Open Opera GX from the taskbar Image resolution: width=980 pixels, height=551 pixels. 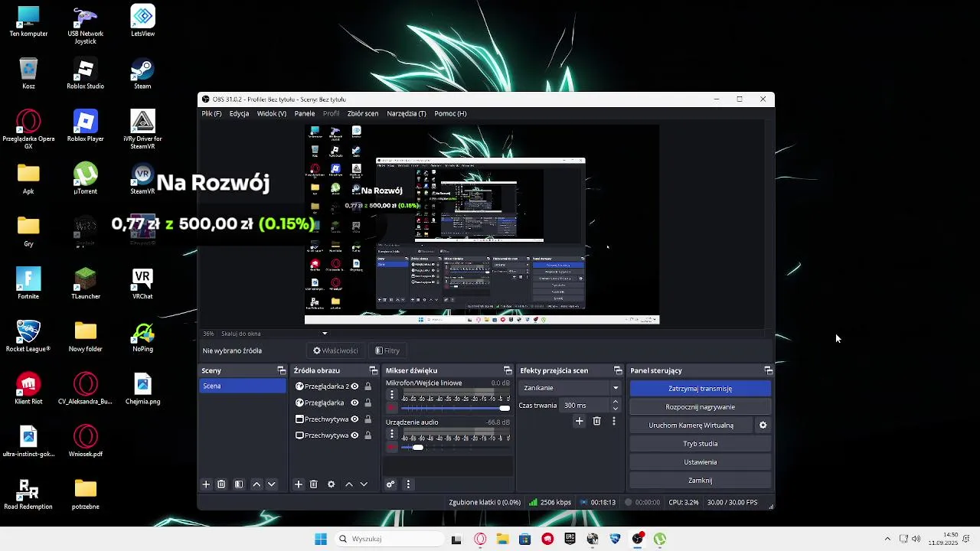click(x=480, y=539)
